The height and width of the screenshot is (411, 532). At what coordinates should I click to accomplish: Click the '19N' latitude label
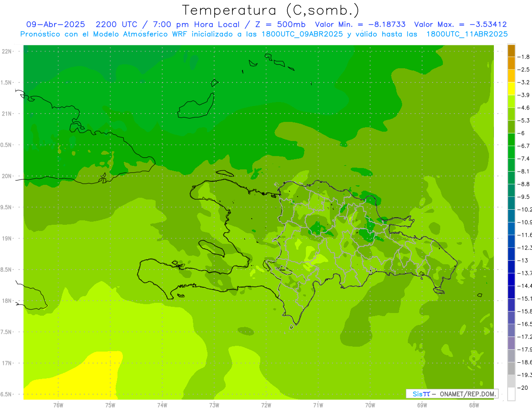7,239
